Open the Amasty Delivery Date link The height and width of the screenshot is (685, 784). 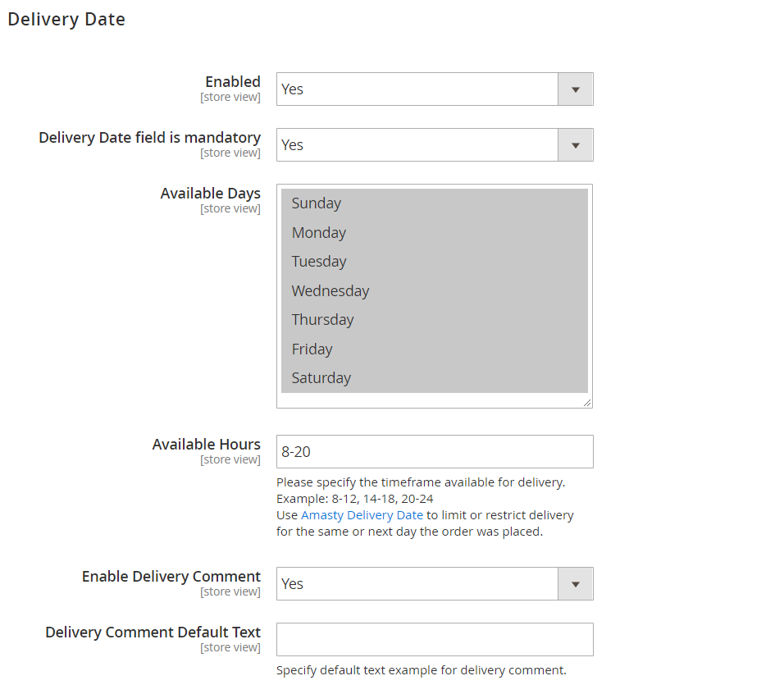(x=362, y=514)
